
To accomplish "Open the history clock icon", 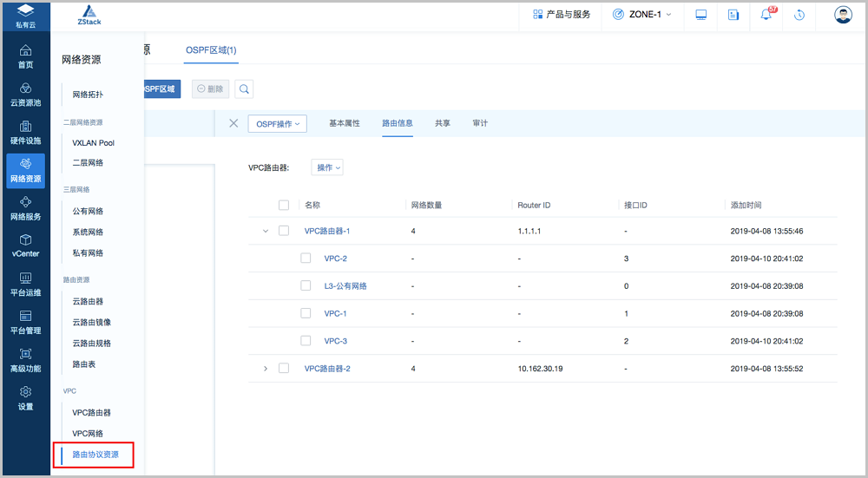I will pyautogui.click(x=799, y=15).
